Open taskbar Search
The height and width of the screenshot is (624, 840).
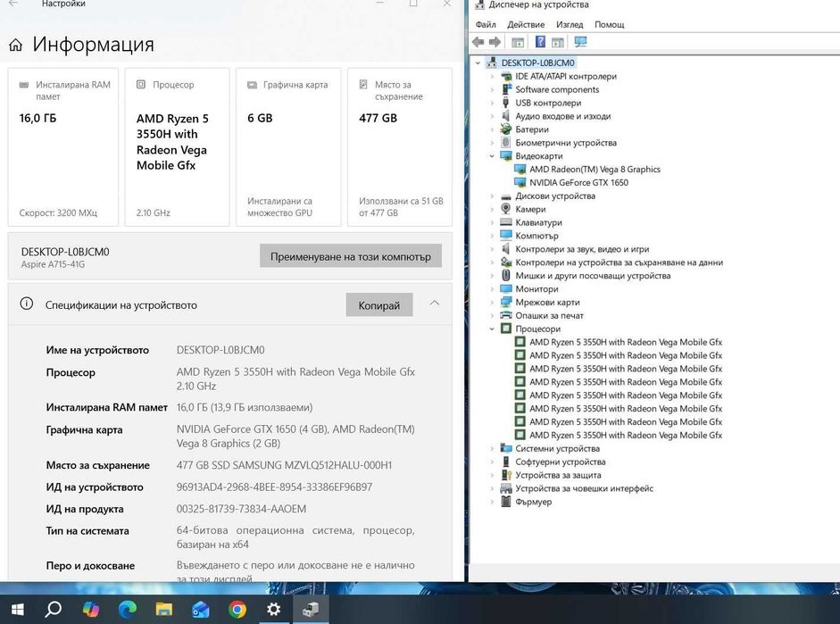click(53, 610)
